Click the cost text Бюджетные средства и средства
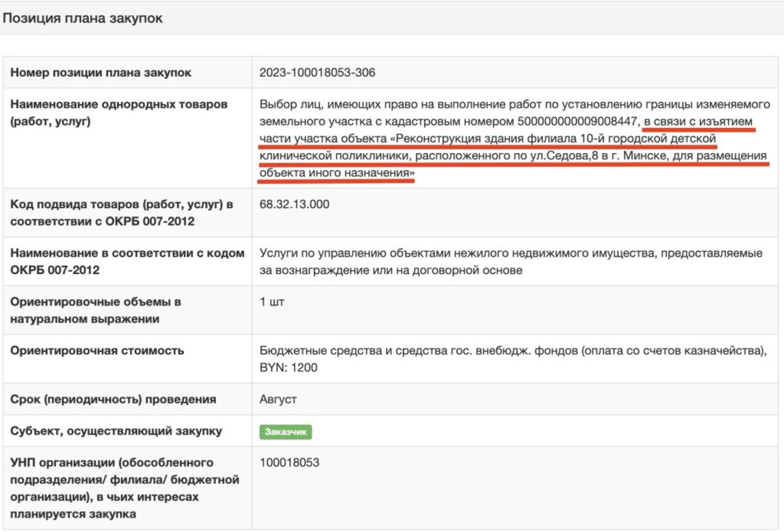The width and height of the screenshot is (784, 532). click(514, 359)
